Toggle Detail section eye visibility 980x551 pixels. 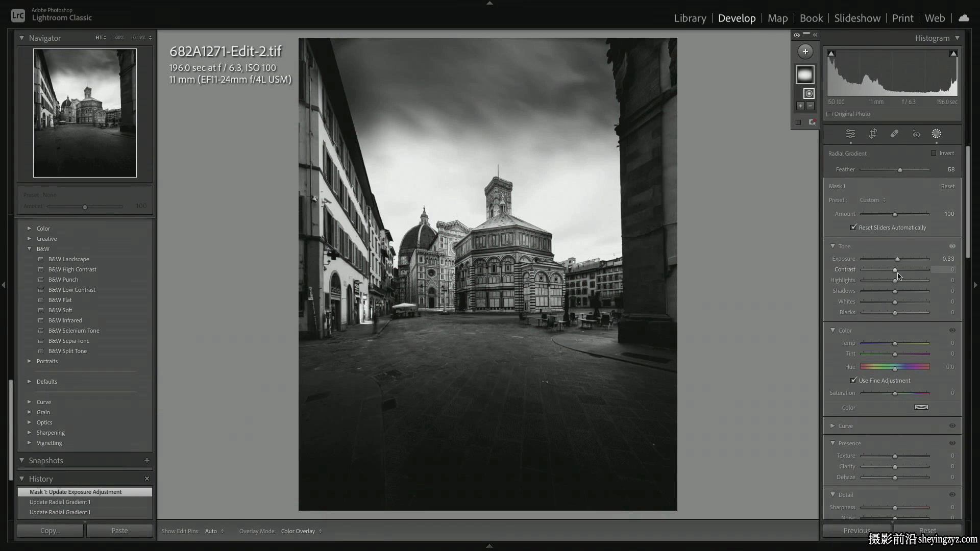click(x=952, y=495)
